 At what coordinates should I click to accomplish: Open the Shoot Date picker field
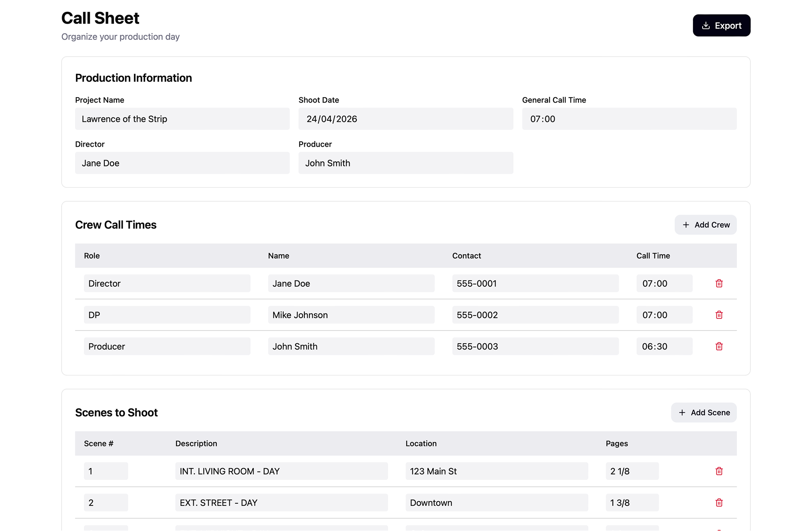(405, 119)
